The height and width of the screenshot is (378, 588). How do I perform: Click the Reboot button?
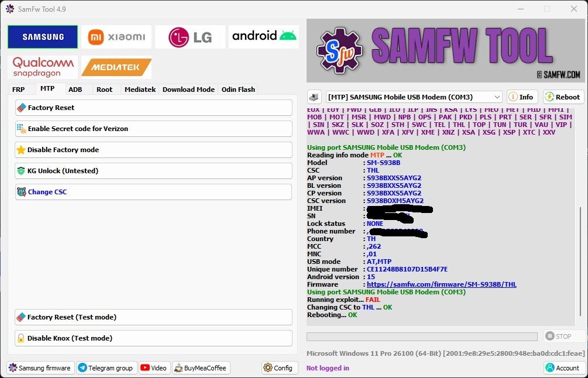coord(563,97)
